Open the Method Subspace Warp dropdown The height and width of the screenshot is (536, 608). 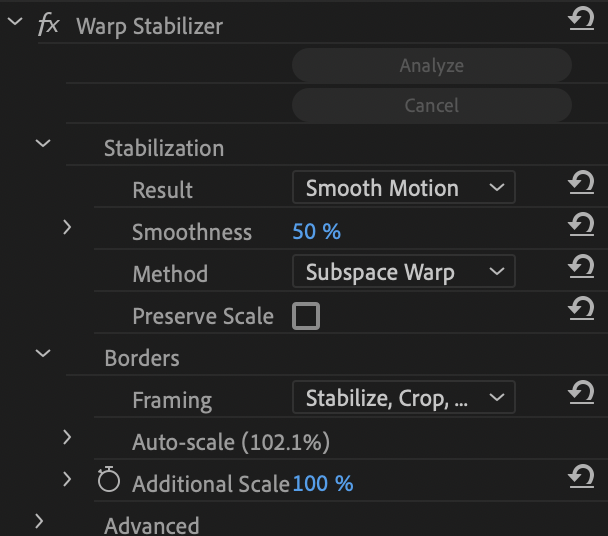[x=404, y=271]
